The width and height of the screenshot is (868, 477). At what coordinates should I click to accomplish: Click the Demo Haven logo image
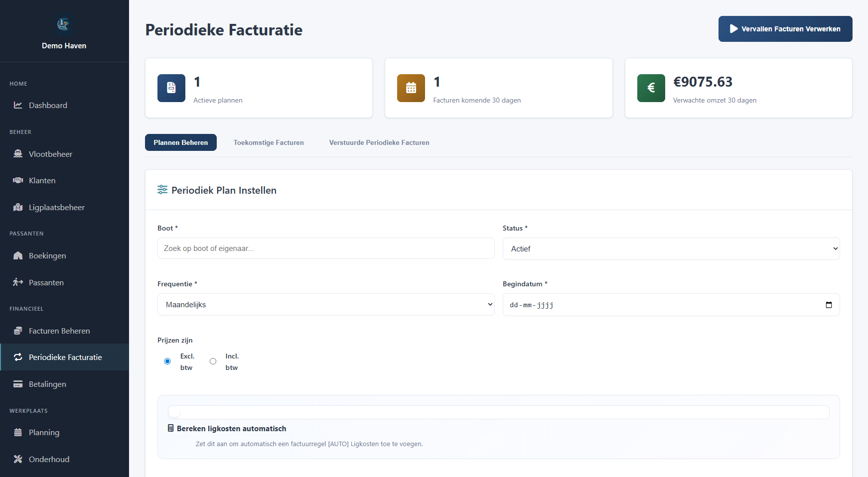pyautogui.click(x=64, y=24)
